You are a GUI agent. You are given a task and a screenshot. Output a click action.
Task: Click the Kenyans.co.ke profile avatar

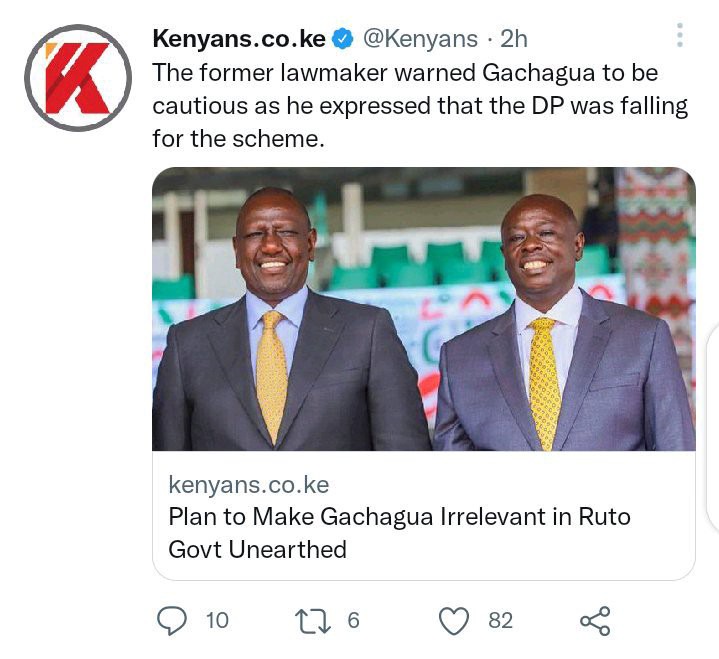tap(78, 78)
